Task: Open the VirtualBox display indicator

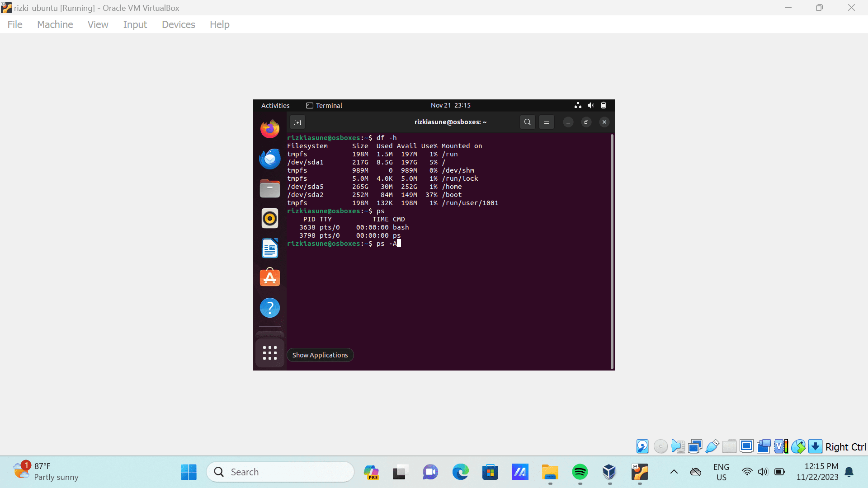Action: (746, 446)
